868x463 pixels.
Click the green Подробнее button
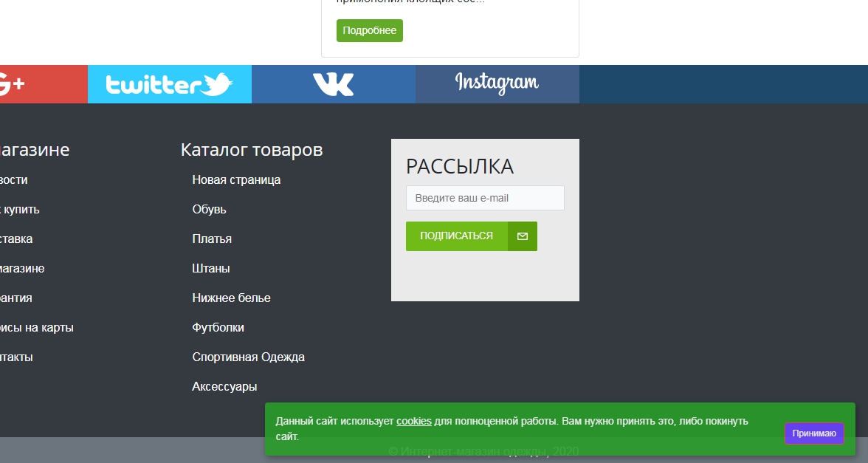click(369, 30)
